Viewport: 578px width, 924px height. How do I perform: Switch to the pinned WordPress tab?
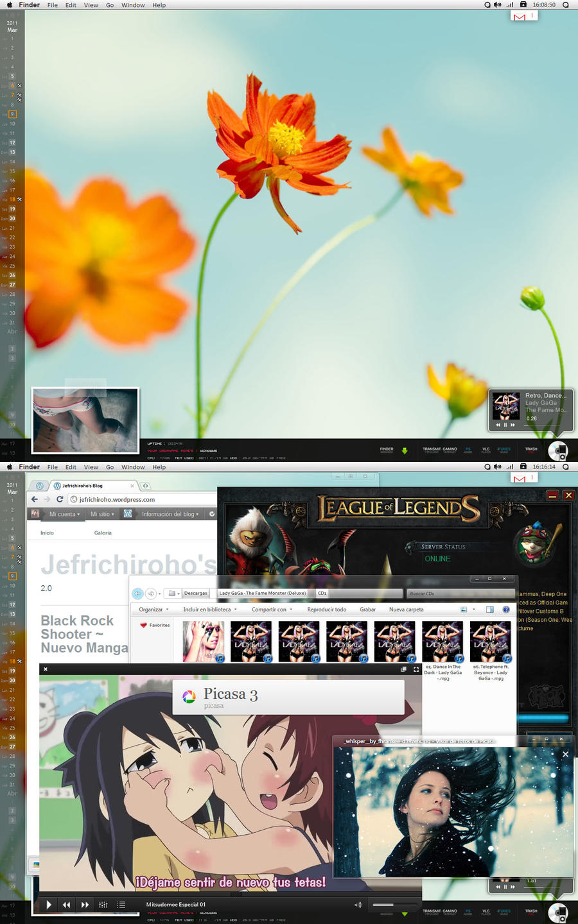pos(40,486)
